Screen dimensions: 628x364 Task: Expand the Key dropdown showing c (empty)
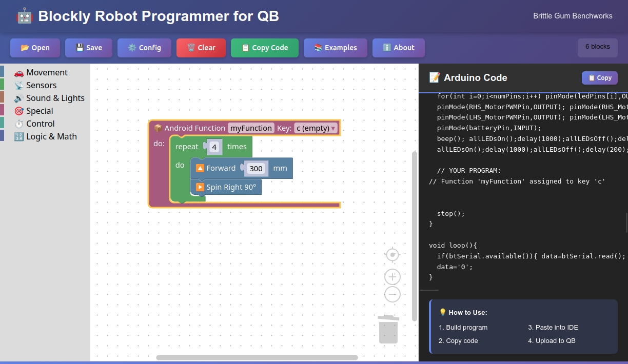pos(316,128)
